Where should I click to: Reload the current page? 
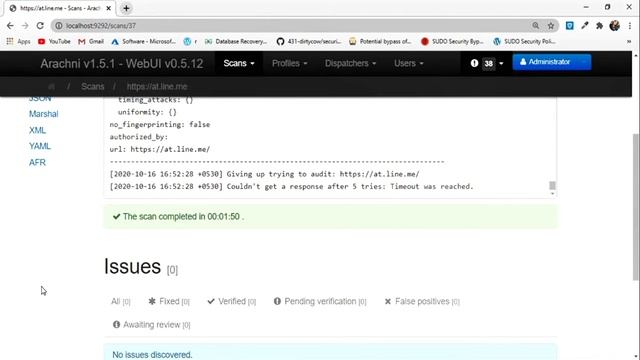point(40,26)
